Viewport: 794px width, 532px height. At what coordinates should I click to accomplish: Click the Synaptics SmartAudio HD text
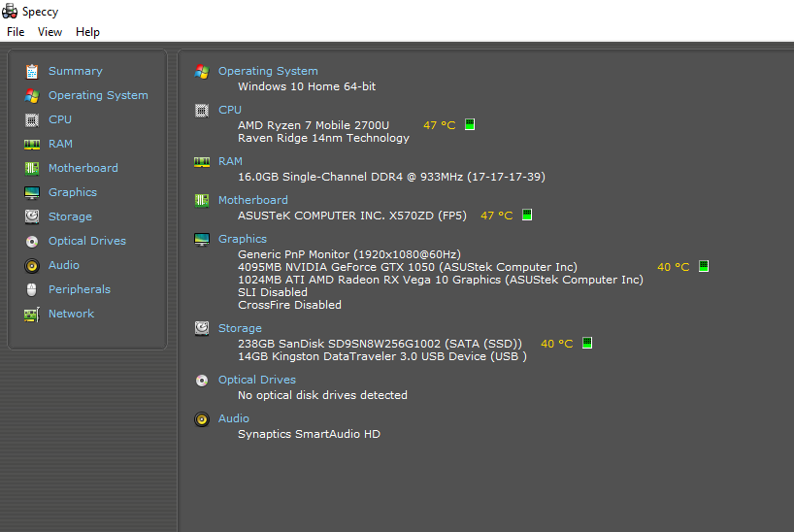pos(309,434)
